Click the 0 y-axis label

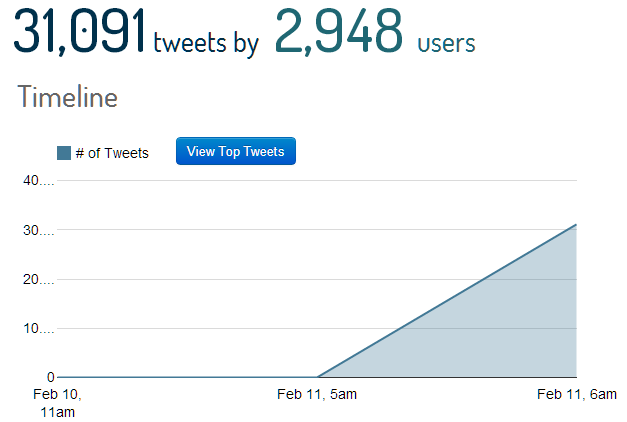pos(50,377)
